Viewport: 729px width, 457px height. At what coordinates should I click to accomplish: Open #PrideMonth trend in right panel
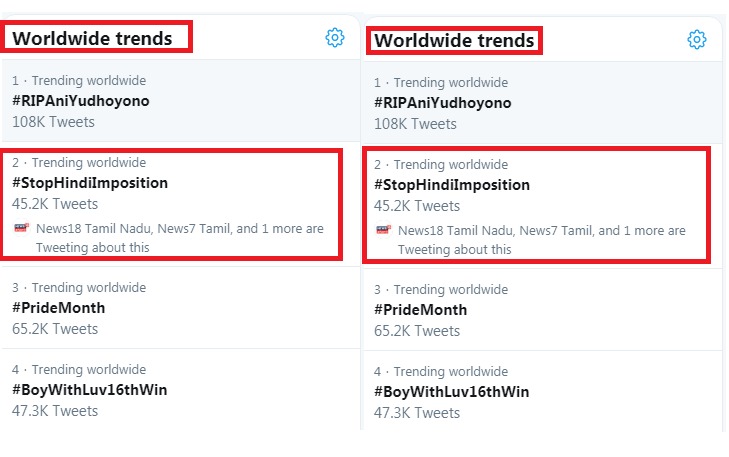[420, 310]
